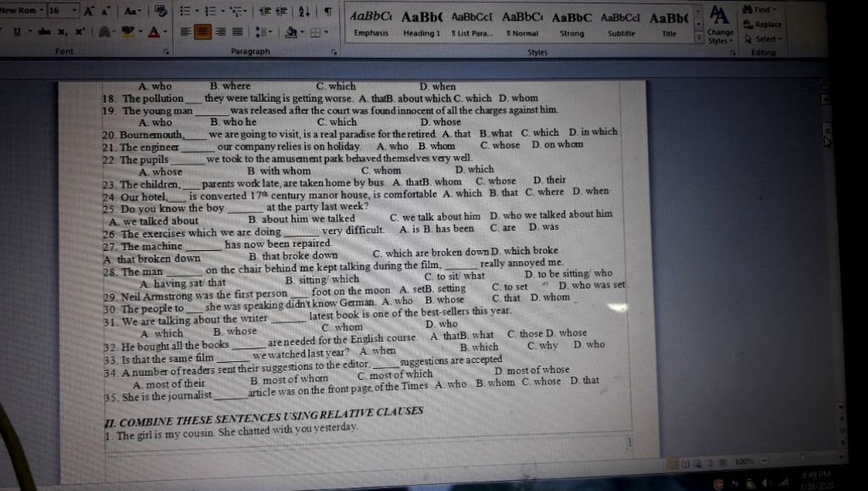
Task: Start a bulleted list
Action: [x=185, y=11]
